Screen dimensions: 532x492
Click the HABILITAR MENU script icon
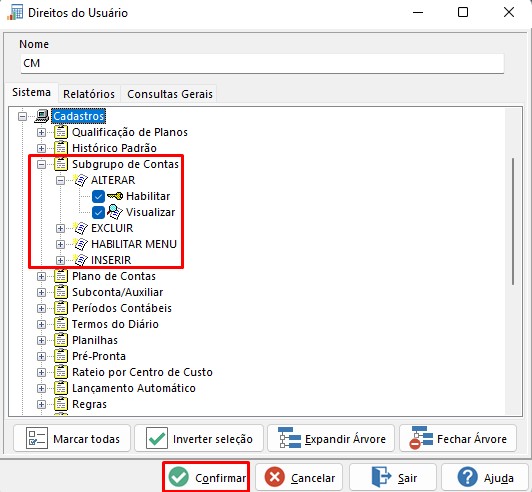click(80, 244)
